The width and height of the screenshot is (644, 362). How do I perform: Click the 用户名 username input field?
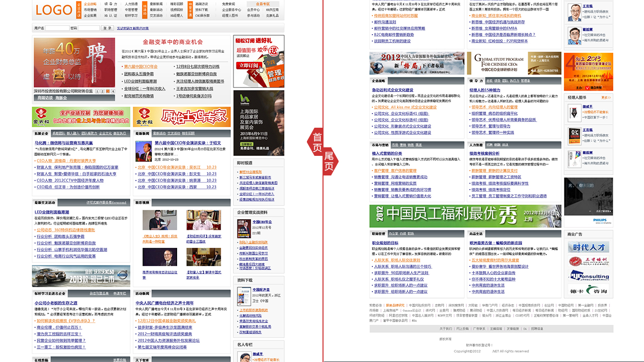57,28
